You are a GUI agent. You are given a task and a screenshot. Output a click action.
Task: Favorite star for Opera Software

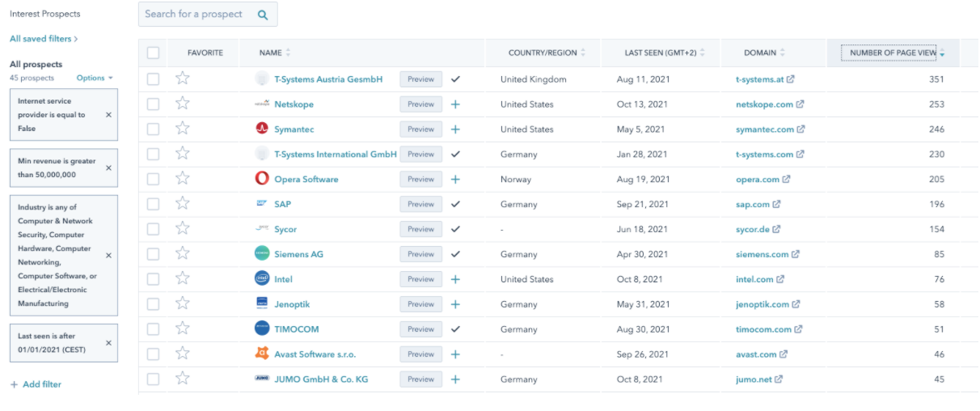click(x=183, y=179)
